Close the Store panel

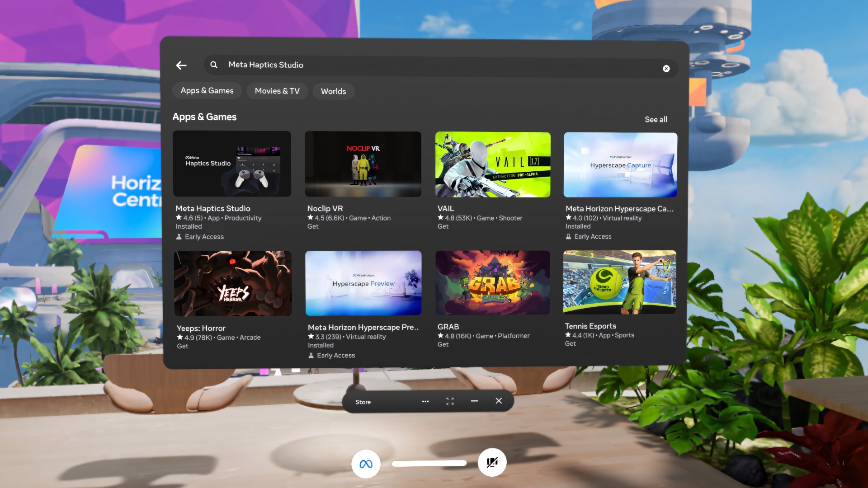point(499,401)
